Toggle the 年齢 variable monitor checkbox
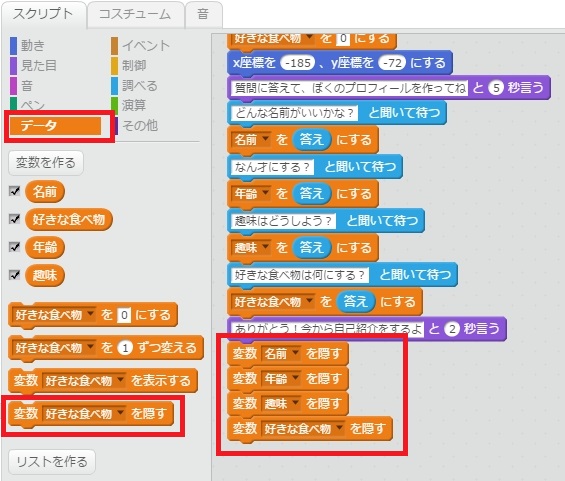 click(14, 247)
